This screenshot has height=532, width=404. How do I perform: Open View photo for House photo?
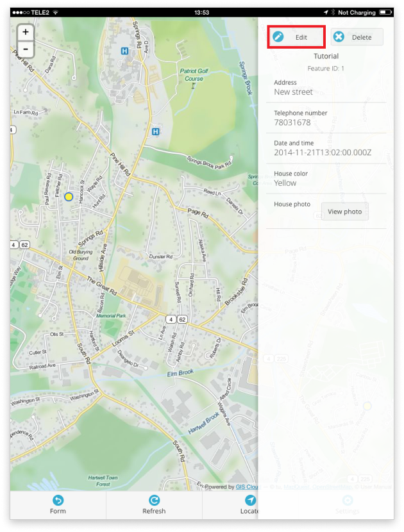tap(344, 212)
